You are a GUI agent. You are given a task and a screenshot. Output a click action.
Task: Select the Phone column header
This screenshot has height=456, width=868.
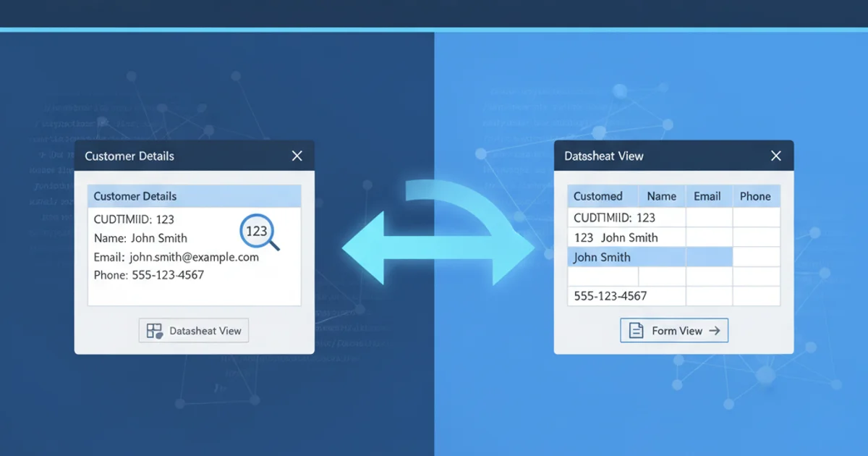(x=755, y=196)
